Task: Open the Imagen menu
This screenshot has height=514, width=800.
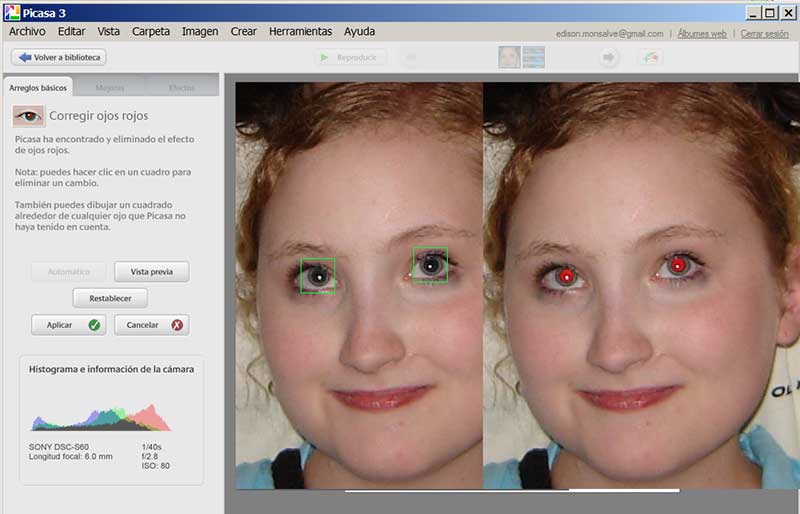Action: click(x=200, y=31)
